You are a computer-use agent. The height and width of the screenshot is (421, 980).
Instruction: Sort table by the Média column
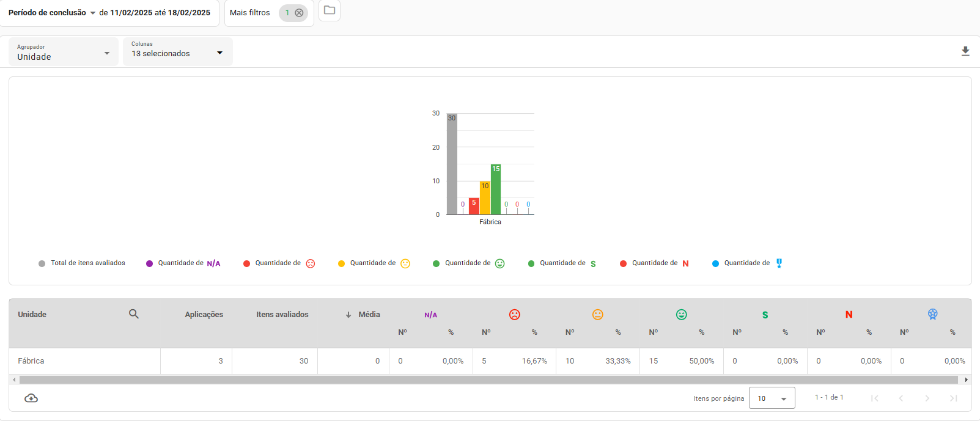click(x=369, y=315)
